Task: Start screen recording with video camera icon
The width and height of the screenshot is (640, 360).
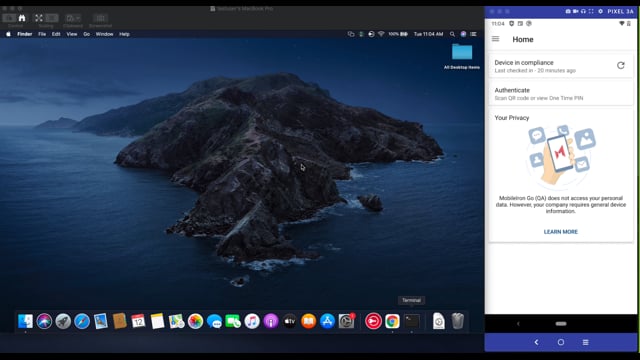Action: (x=576, y=11)
